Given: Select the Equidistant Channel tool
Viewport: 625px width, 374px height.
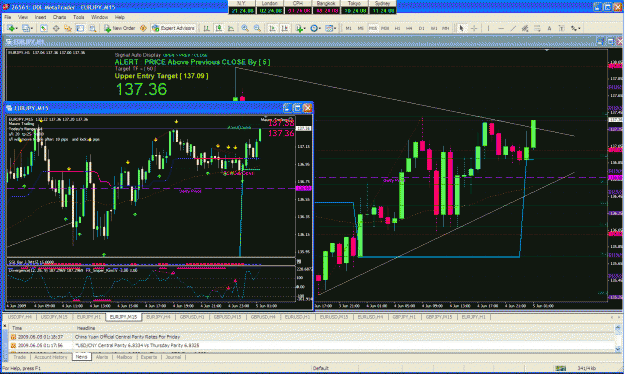Looking at the screenshot, I should [525, 28].
